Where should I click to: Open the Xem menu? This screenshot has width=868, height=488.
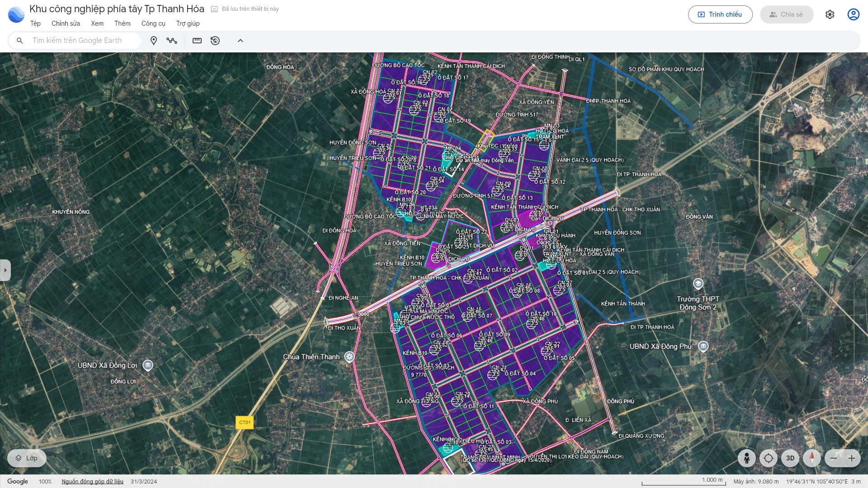point(97,23)
